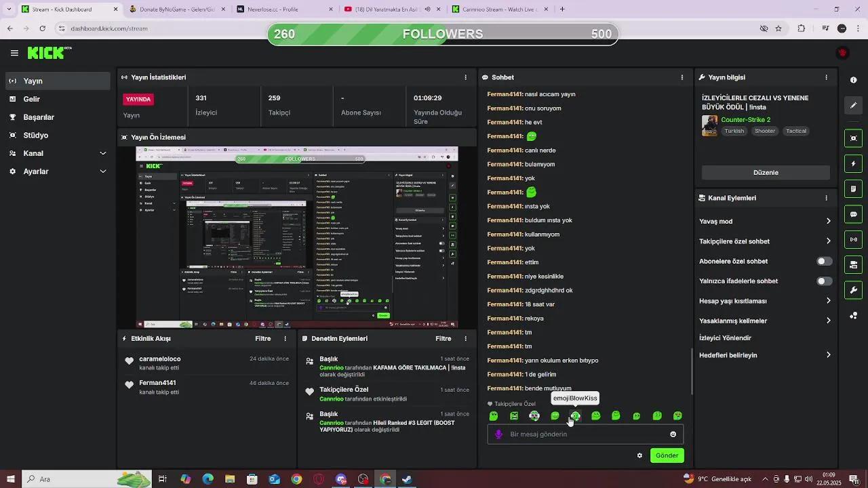
Task: Open the Counter-Strike 2 category link
Action: tap(745, 120)
